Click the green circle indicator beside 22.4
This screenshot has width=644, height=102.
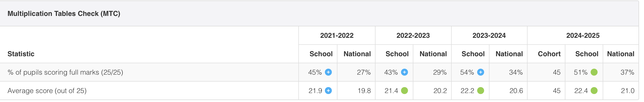click(594, 91)
